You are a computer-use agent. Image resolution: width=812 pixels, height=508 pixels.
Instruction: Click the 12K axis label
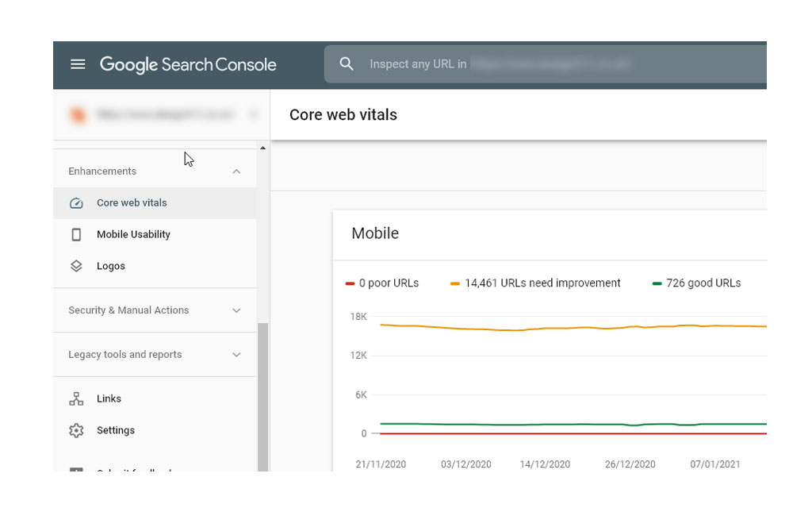click(358, 356)
